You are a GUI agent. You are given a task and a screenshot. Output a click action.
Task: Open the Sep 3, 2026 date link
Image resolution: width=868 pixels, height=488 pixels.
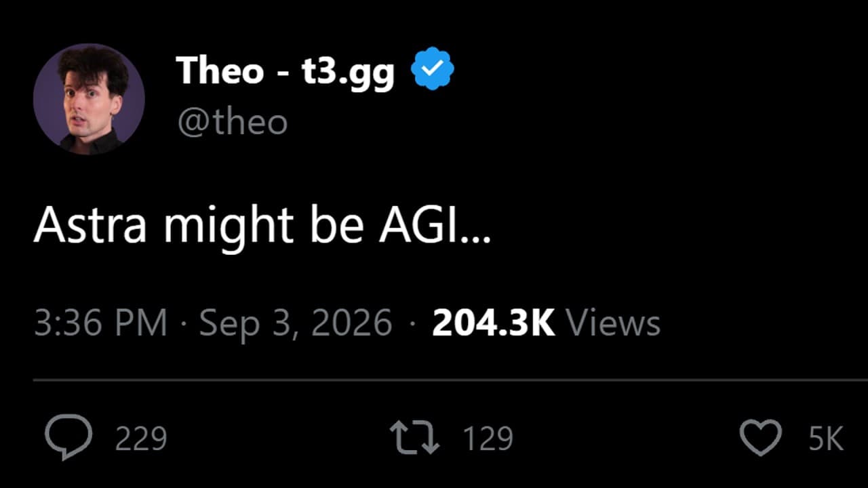coord(296,323)
